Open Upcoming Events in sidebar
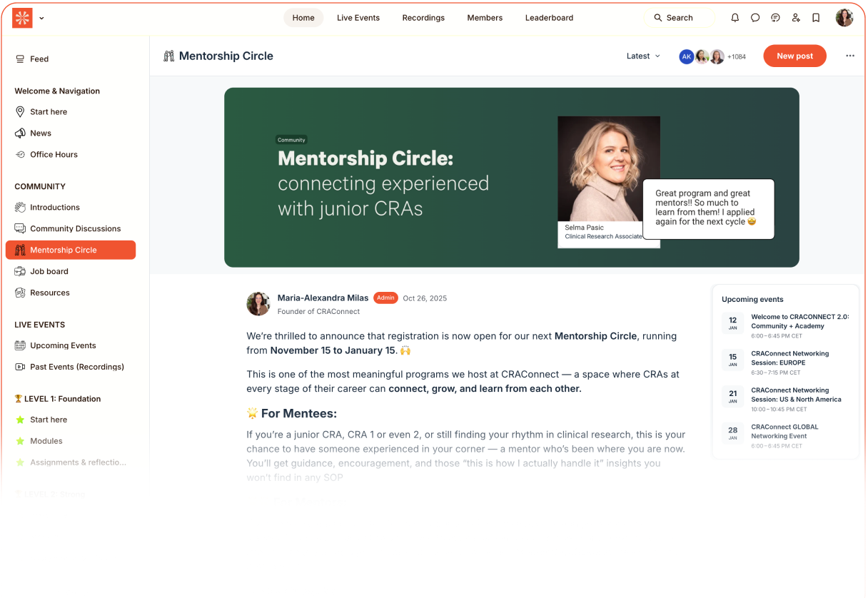 pos(71,345)
